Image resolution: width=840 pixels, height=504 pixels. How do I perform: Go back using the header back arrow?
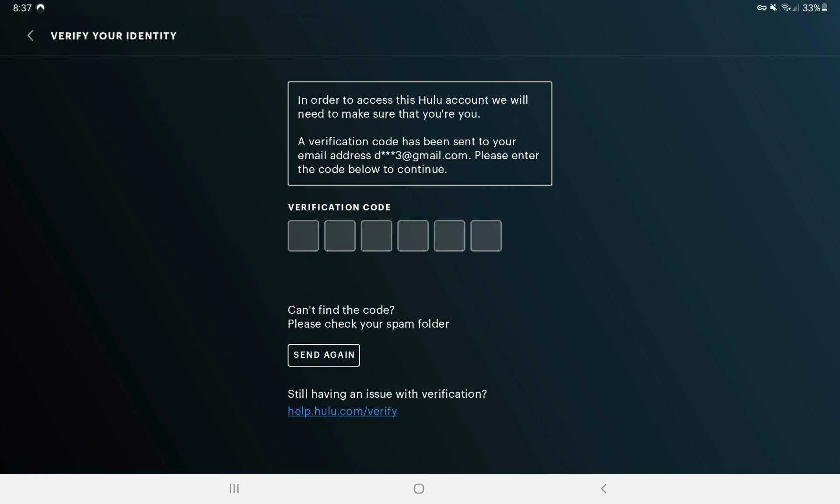click(x=30, y=36)
